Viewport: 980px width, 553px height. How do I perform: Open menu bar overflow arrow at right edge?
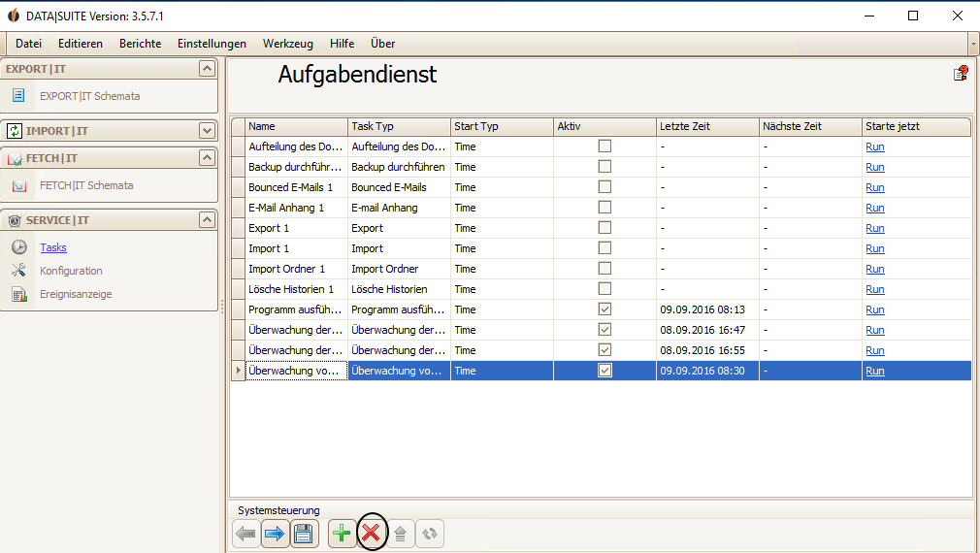(973, 45)
